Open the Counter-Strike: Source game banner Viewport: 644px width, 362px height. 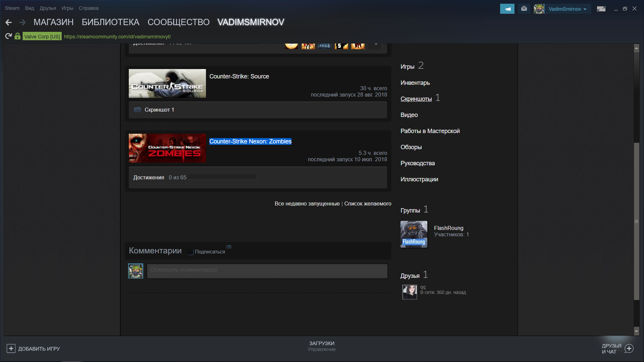pos(167,83)
